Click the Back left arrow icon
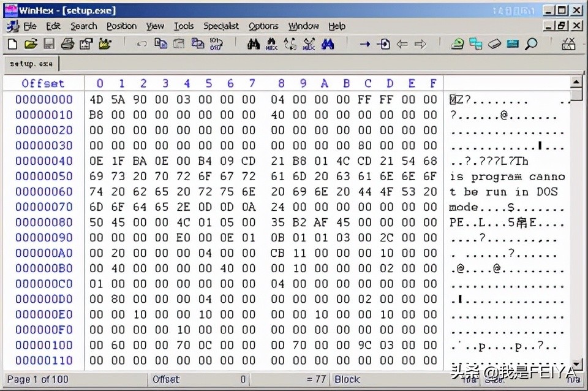 pos(402,44)
